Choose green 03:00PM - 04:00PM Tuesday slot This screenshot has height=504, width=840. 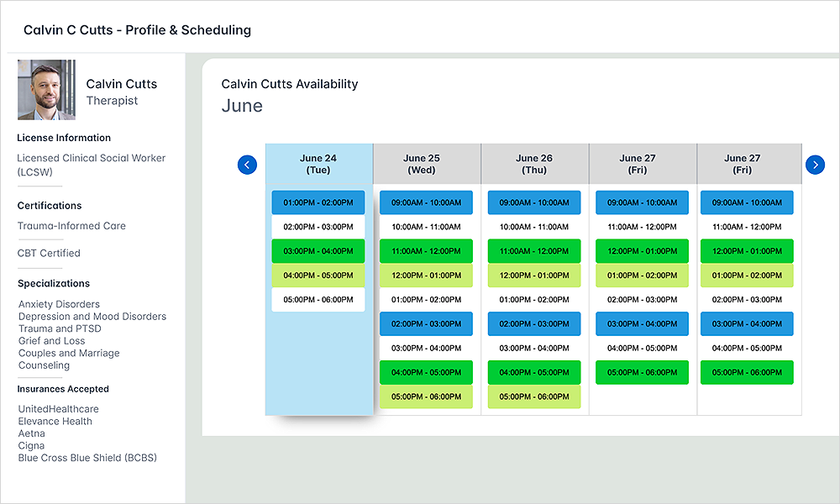[x=318, y=251]
